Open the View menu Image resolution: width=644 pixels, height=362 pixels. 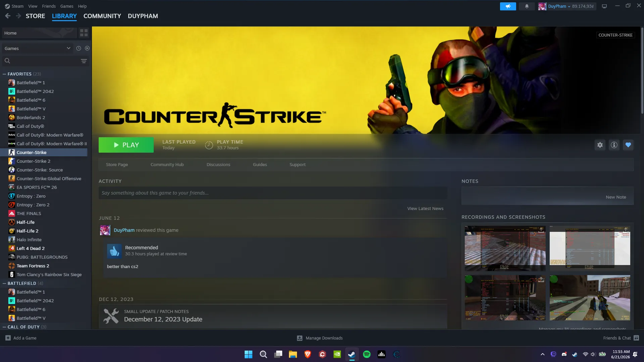(33, 6)
